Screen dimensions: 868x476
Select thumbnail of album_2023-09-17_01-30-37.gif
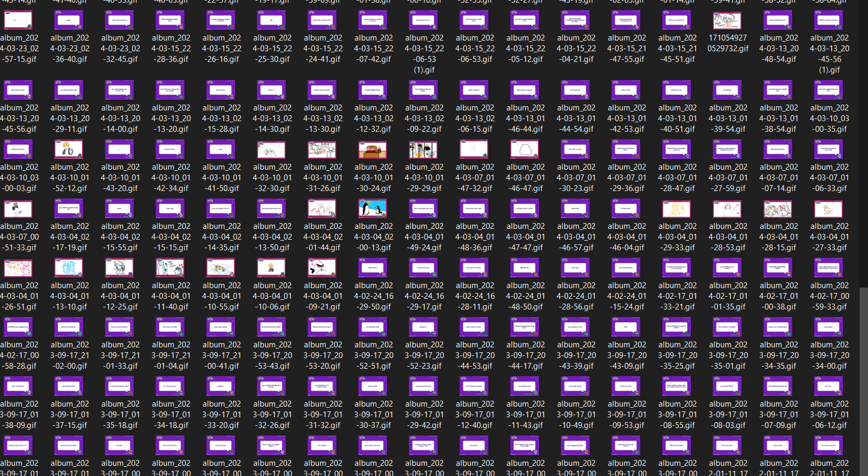[373, 386]
